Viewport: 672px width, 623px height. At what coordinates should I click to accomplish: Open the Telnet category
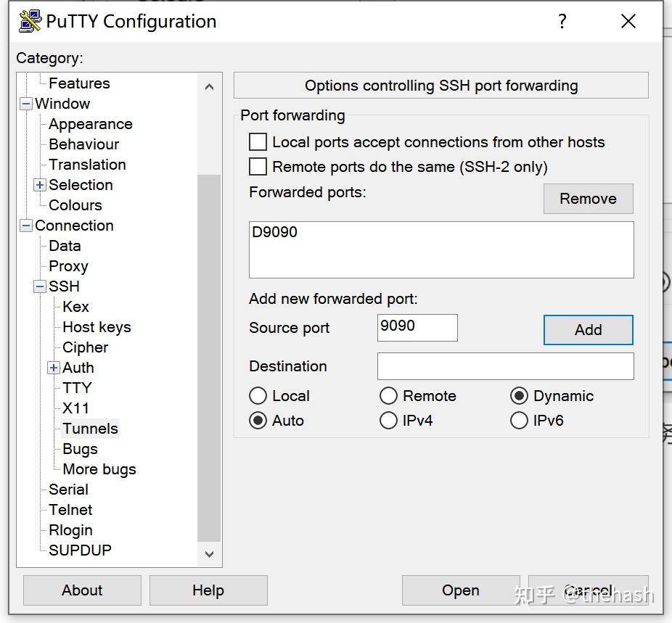click(70, 510)
